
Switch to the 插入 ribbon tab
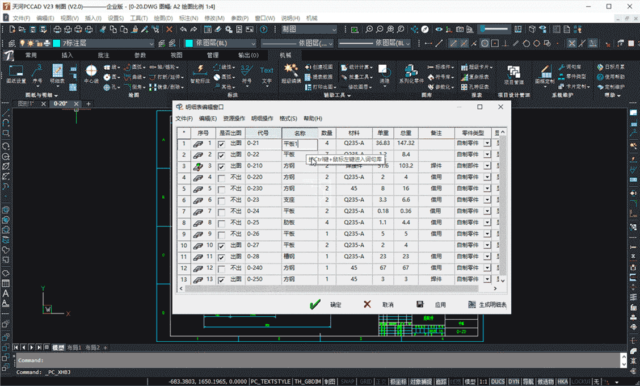[67, 55]
